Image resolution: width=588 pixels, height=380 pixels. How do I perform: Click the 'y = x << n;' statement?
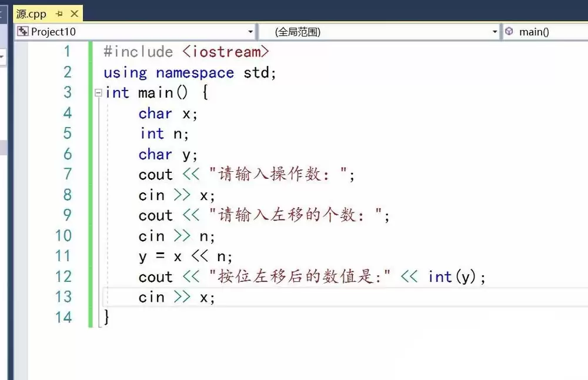point(186,256)
